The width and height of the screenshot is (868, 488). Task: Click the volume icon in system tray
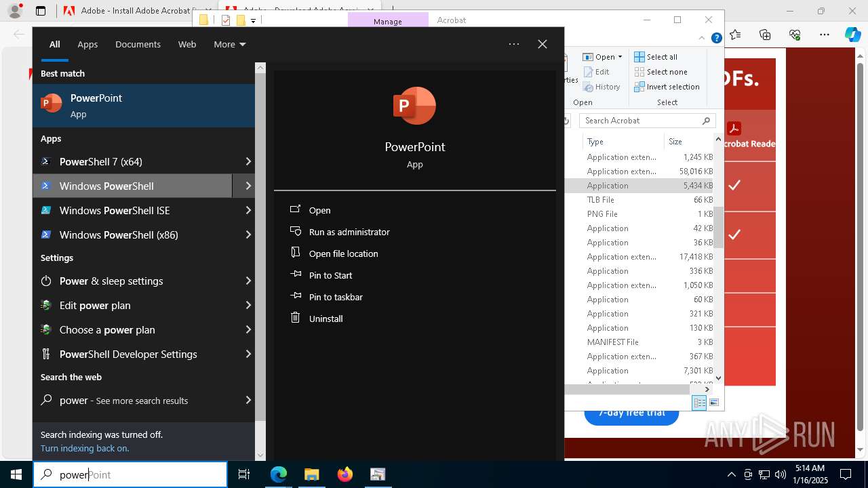781,474
